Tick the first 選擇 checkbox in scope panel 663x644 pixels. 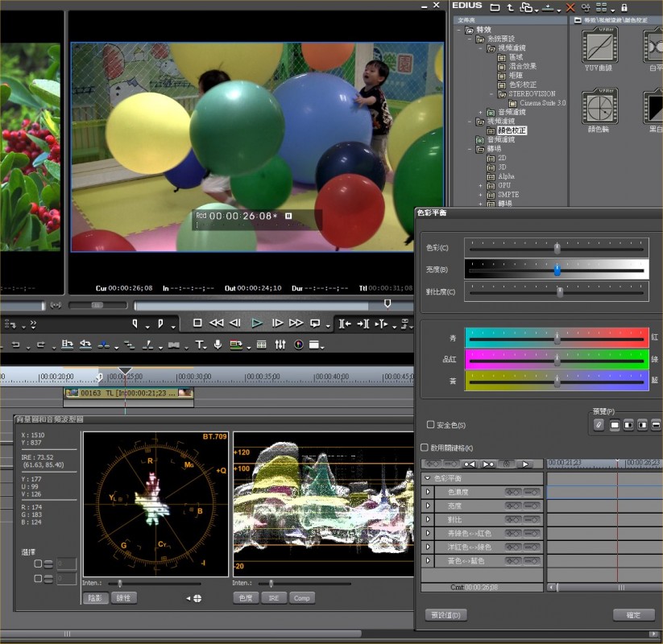pos(38,563)
